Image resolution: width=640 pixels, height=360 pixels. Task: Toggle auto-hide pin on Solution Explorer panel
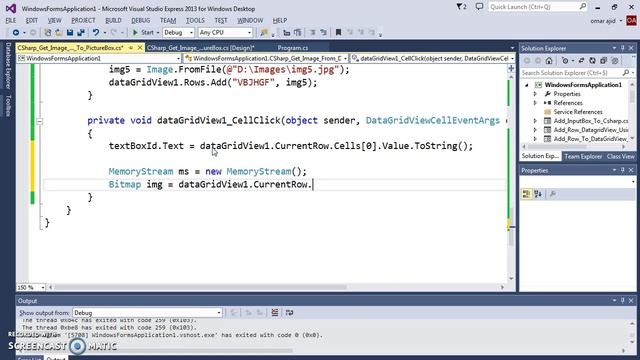click(622, 48)
